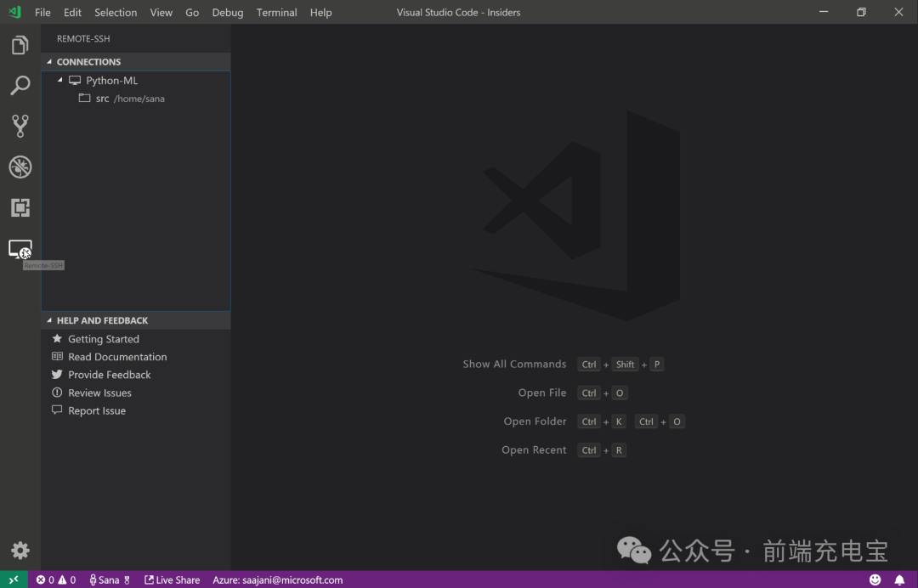Click the Twitter icon next to Provide Feedback
The image size is (918, 588).
pos(57,375)
